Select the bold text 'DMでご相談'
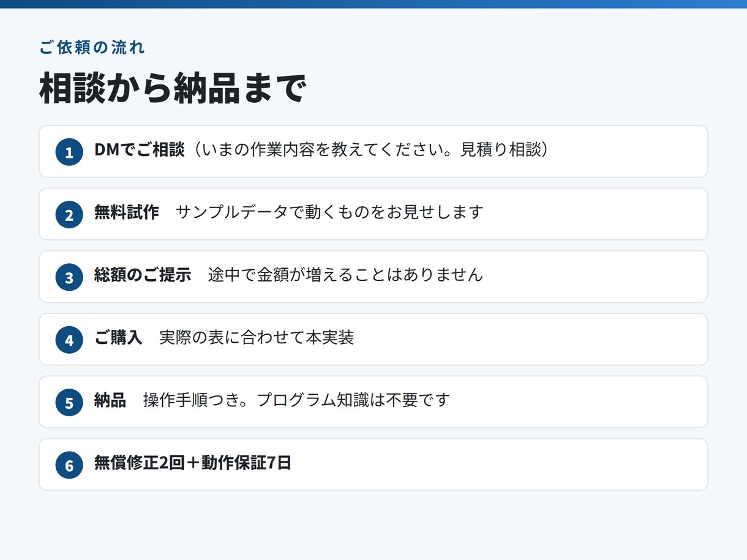This screenshot has width=747, height=560. click(139, 150)
